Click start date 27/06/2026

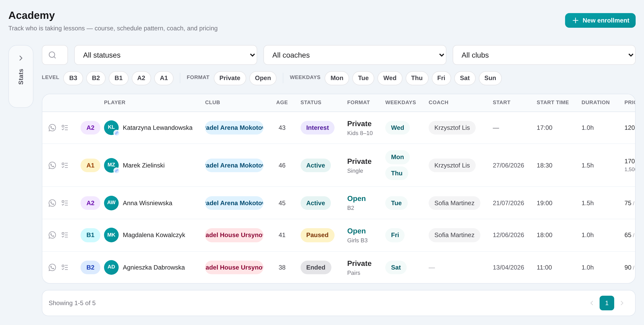pyautogui.click(x=508, y=165)
